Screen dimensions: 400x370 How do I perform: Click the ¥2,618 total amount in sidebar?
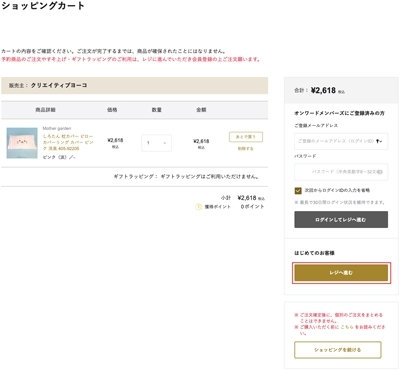click(x=323, y=90)
